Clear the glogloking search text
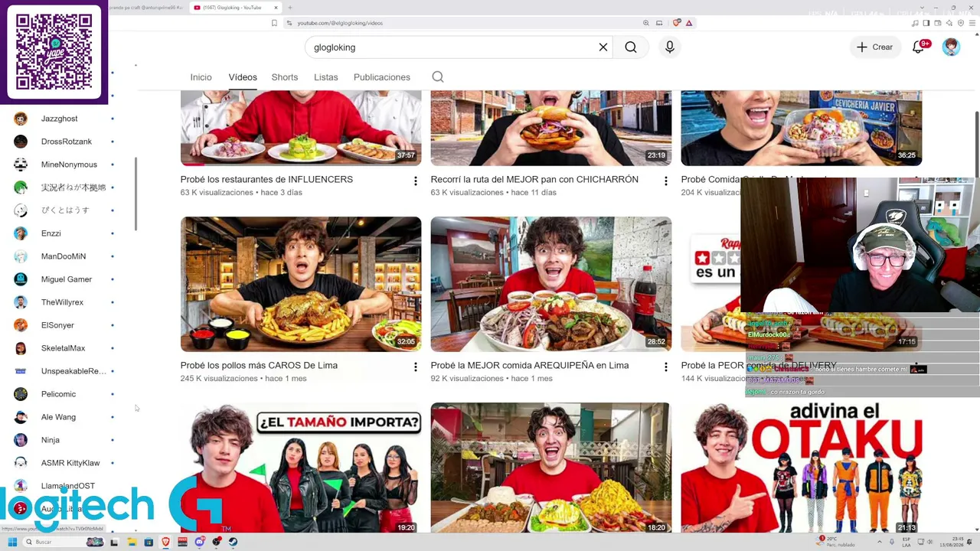This screenshot has width=980, height=551. point(603,47)
